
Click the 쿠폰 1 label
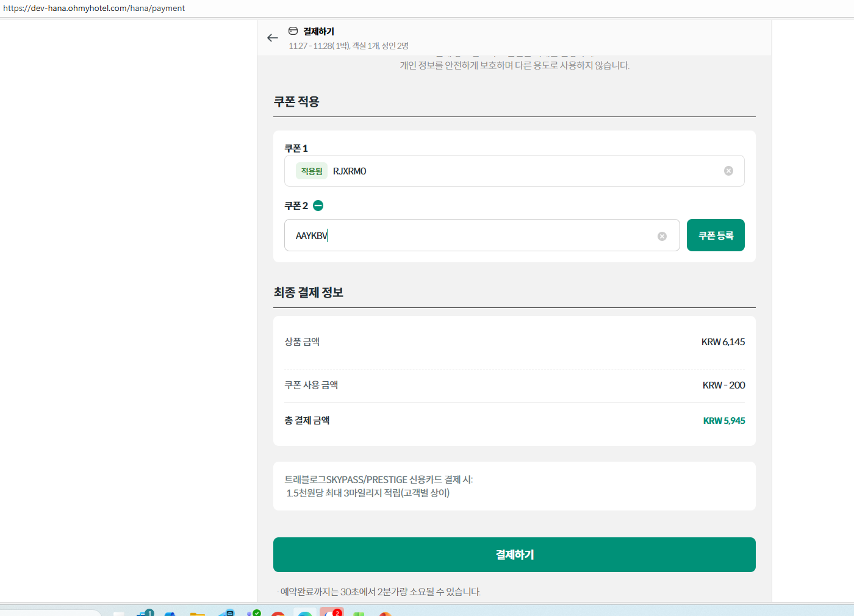(x=296, y=148)
